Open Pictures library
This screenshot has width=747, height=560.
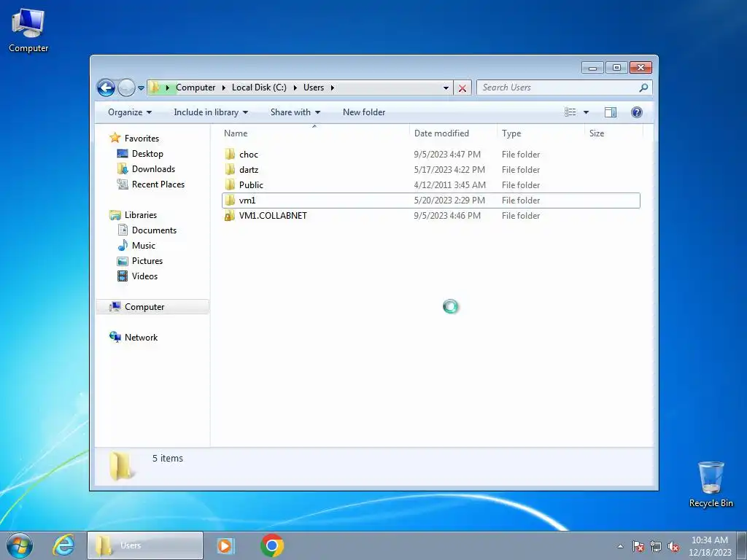pos(147,260)
